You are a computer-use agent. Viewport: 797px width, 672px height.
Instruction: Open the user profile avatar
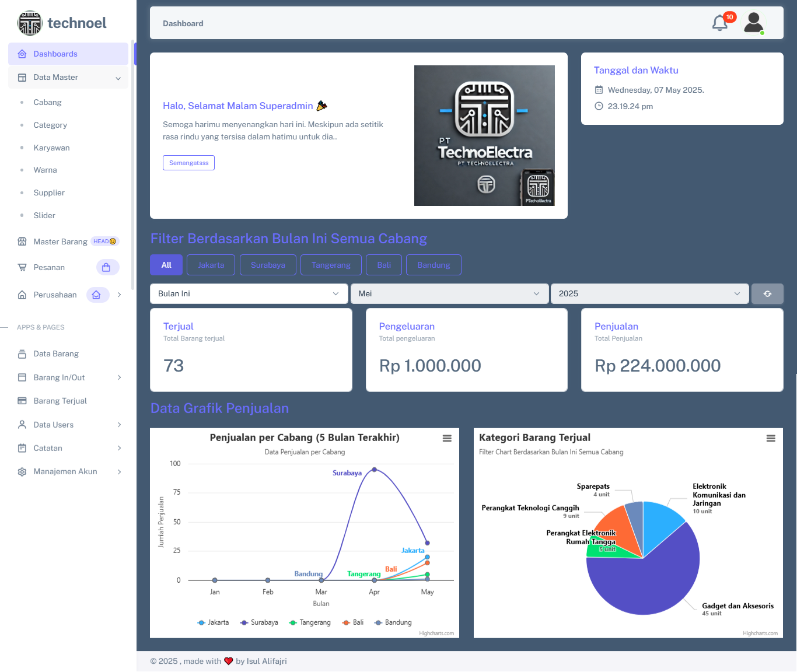(x=754, y=23)
